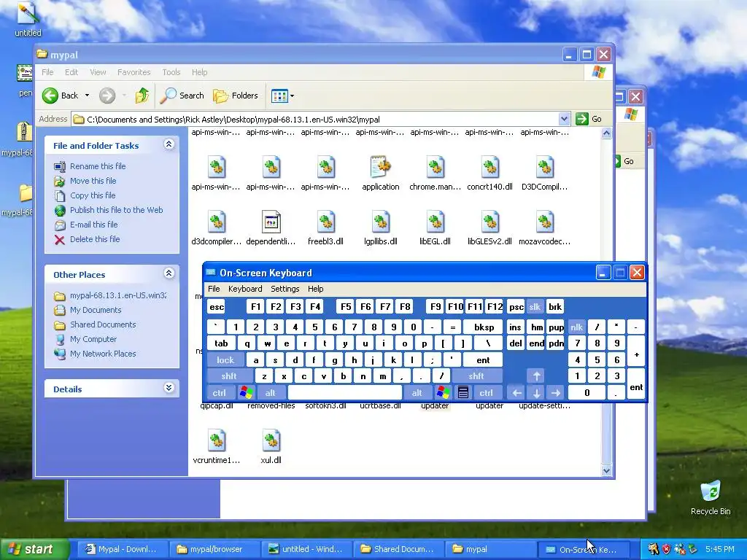Collapse the Other Places panel
The width and height of the screenshot is (747, 560).
coord(169,273)
